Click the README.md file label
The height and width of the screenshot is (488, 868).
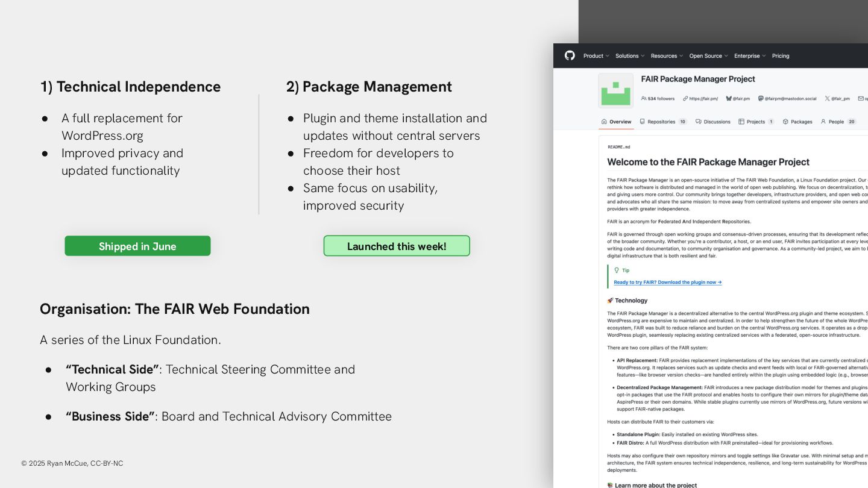tap(618, 147)
